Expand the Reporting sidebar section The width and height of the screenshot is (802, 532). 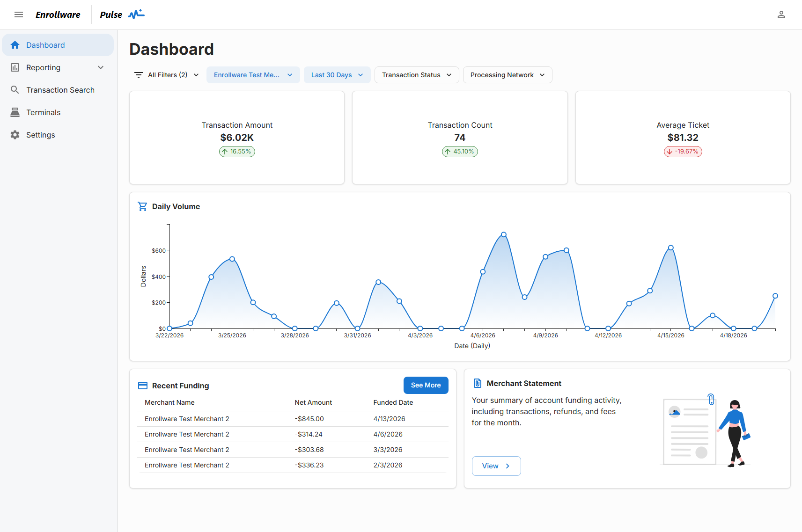click(x=100, y=67)
